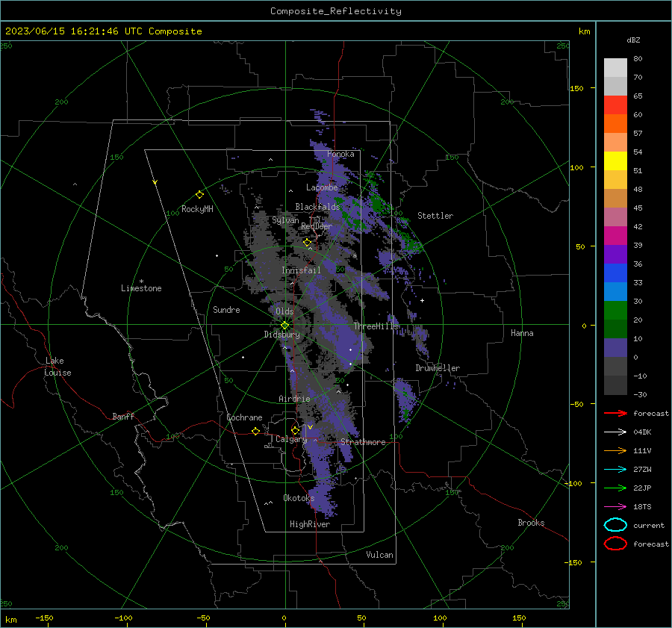Select the cyan current ellipse legend icon
Screen dimensions: 672x628
point(615,525)
